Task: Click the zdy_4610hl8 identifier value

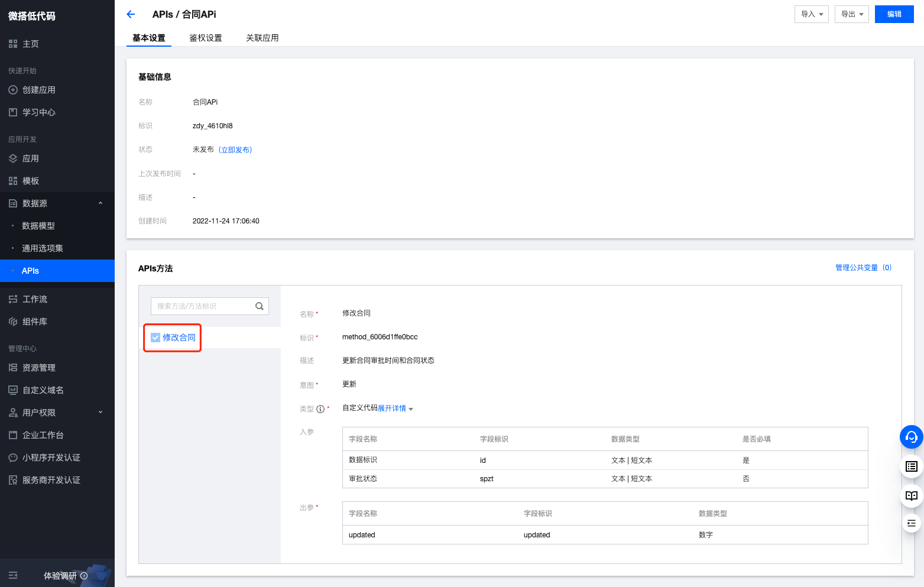Action: 213,126
